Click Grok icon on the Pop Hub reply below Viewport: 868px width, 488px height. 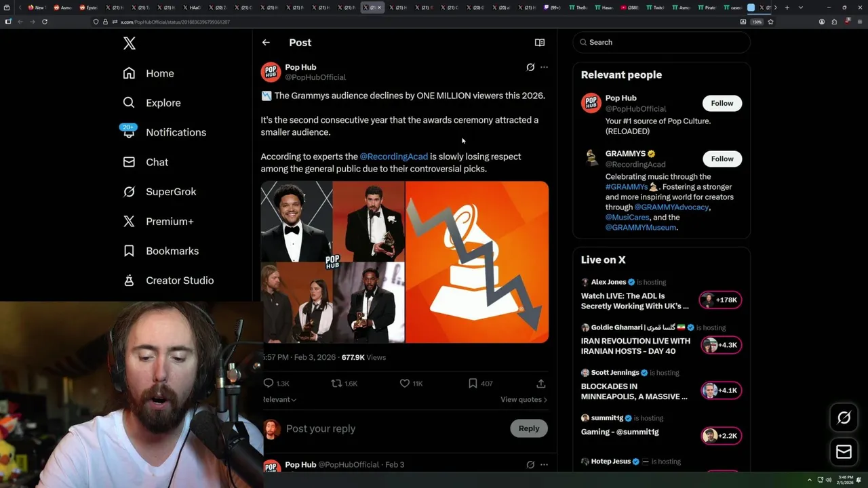[x=530, y=465]
